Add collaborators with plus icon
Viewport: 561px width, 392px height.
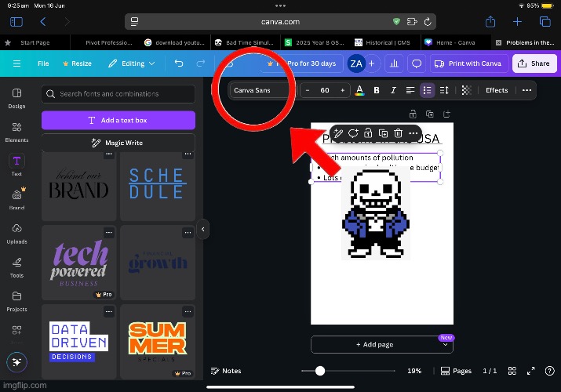coord(372,64)
